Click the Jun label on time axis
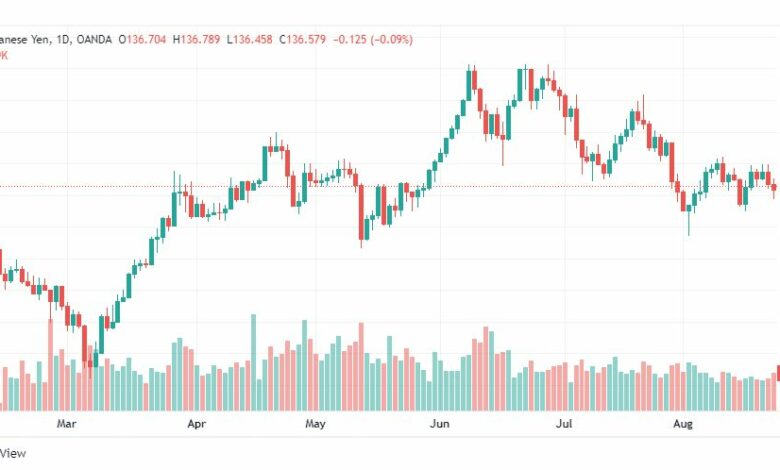The width and height of the screenshot is (780, 470). (440, 424)
